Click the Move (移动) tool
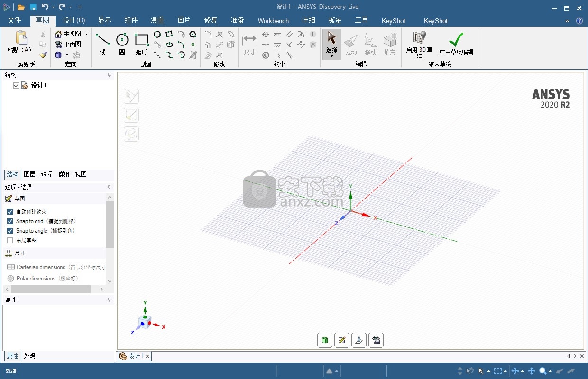Viewport: 588px width, 379px height. [x=370, y=44]
